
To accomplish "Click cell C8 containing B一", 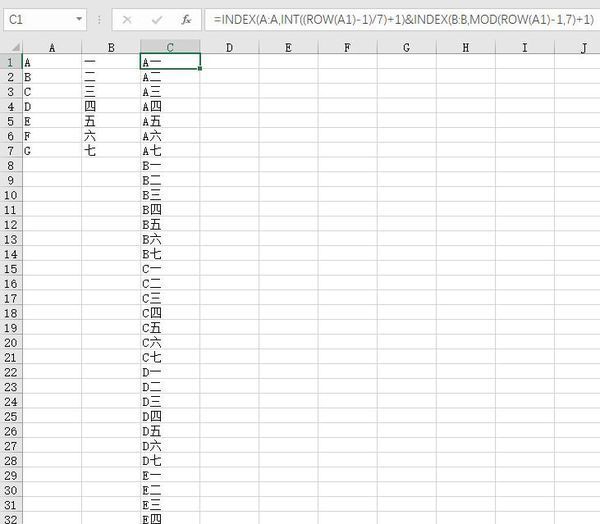I will pyautogui.click(x=170, y=165).
